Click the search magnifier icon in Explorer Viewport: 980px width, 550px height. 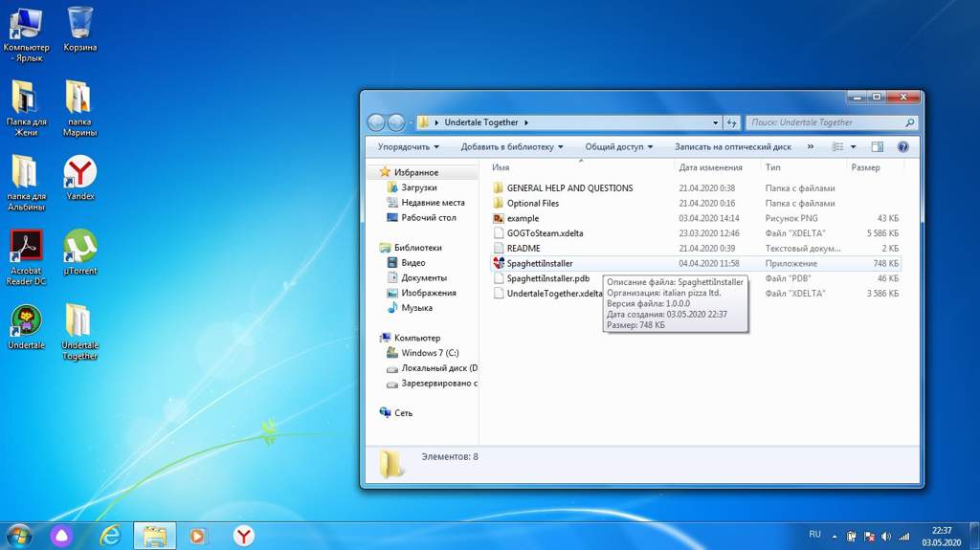coord(910,122)
